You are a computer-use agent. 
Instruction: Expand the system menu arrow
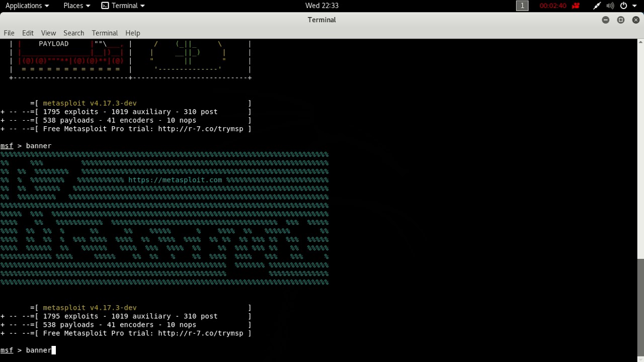coord(634,6)
